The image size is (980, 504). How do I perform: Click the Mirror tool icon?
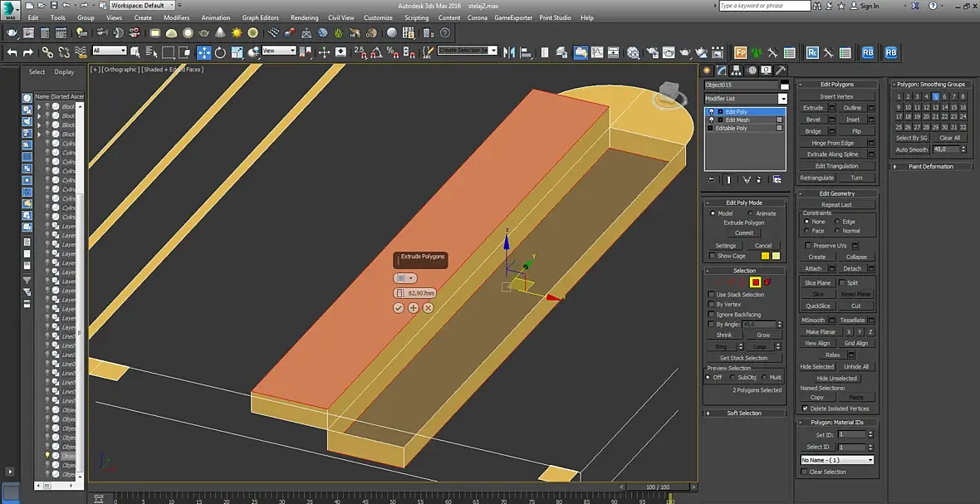(x=508, y=52)
